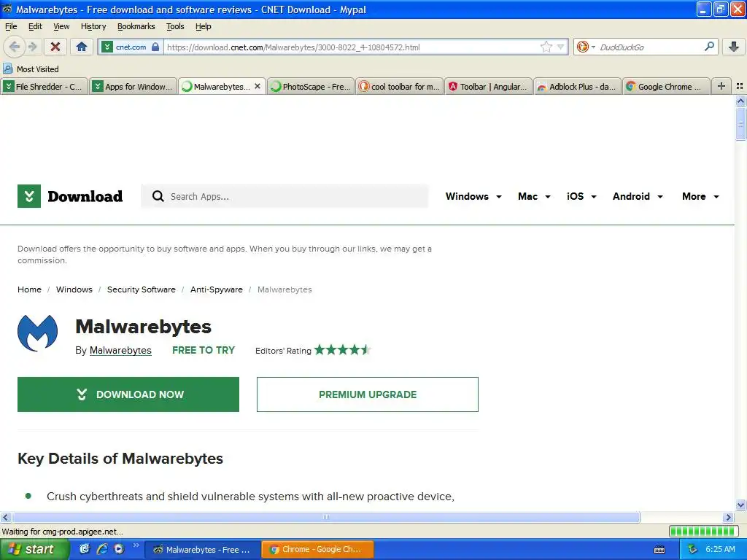Stop page loading with the red X
Viewport: 747px width, 560px height.
point(55,47)
